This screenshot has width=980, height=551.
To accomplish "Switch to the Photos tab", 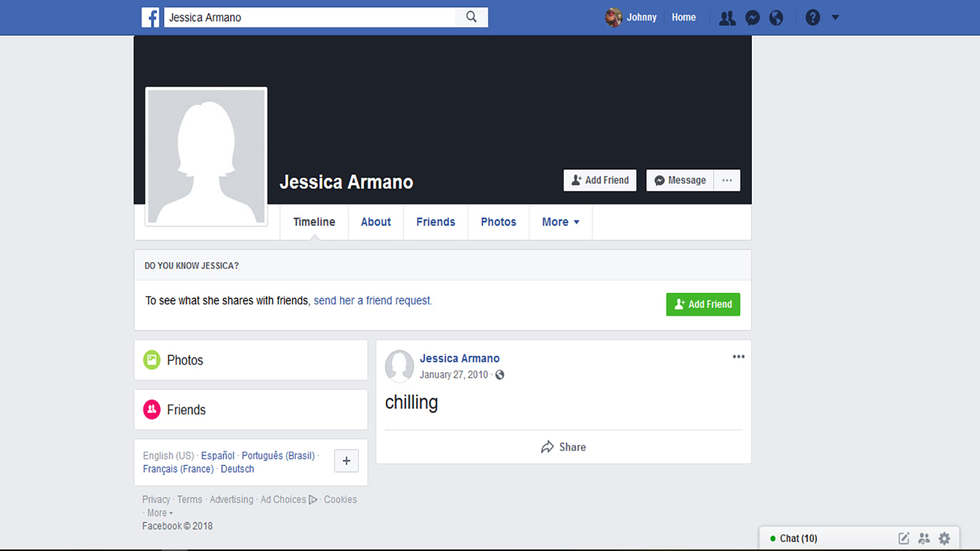I will [x=499, y=222].
